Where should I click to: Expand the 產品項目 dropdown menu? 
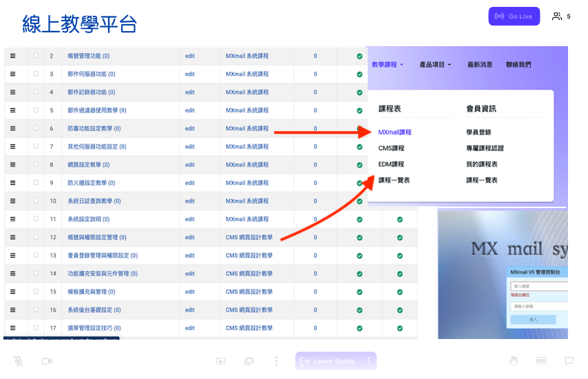click(x=435, y=65)
